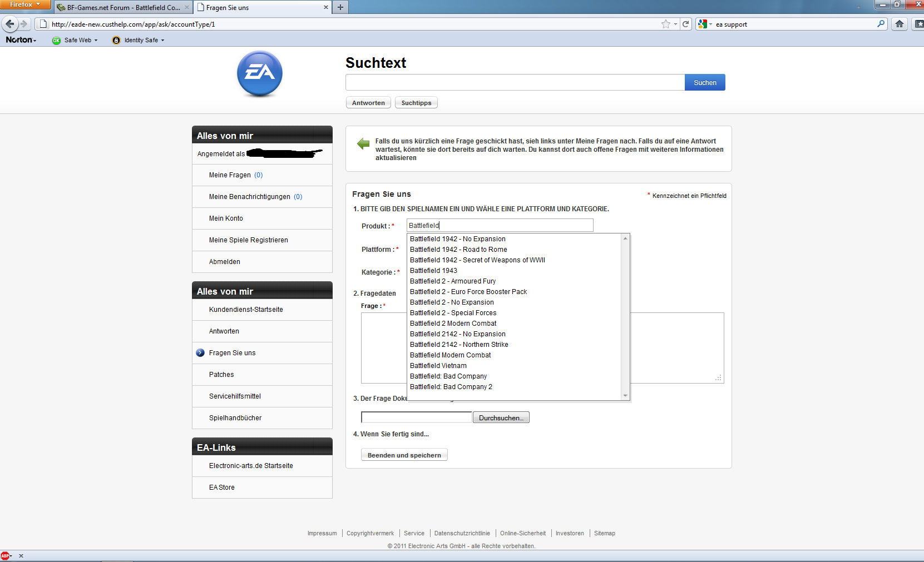Go to Mein Konto

(x=262, y=218)
